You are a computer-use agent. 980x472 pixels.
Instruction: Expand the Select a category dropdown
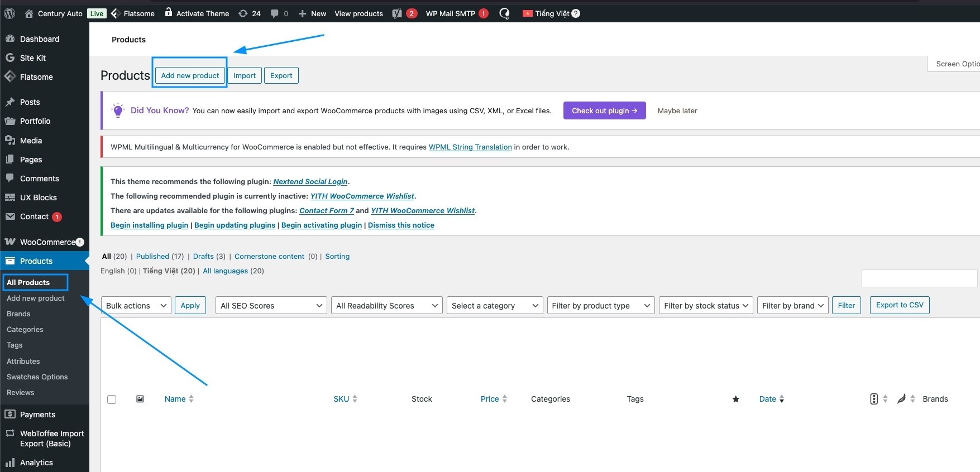[x=494, y=306]
